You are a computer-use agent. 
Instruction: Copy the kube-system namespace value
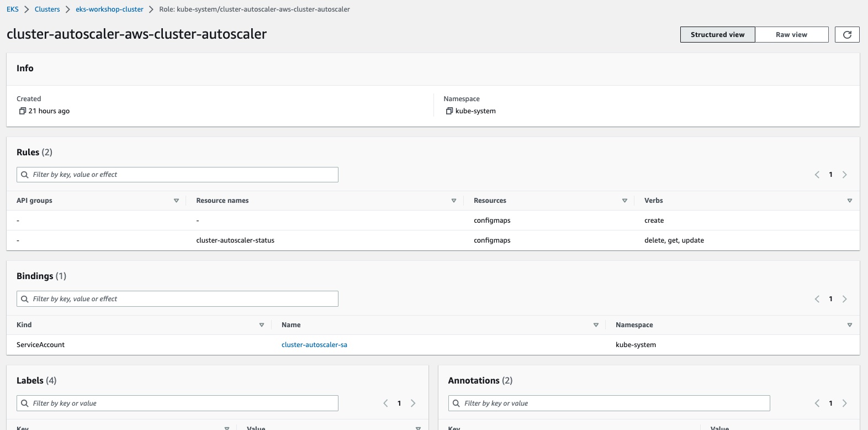point(449,111)
